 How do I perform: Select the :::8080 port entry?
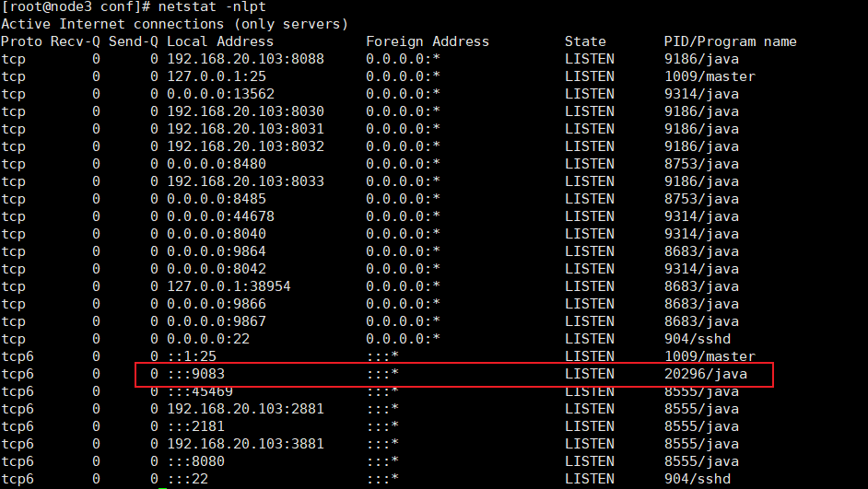click(x=195, y=461)
